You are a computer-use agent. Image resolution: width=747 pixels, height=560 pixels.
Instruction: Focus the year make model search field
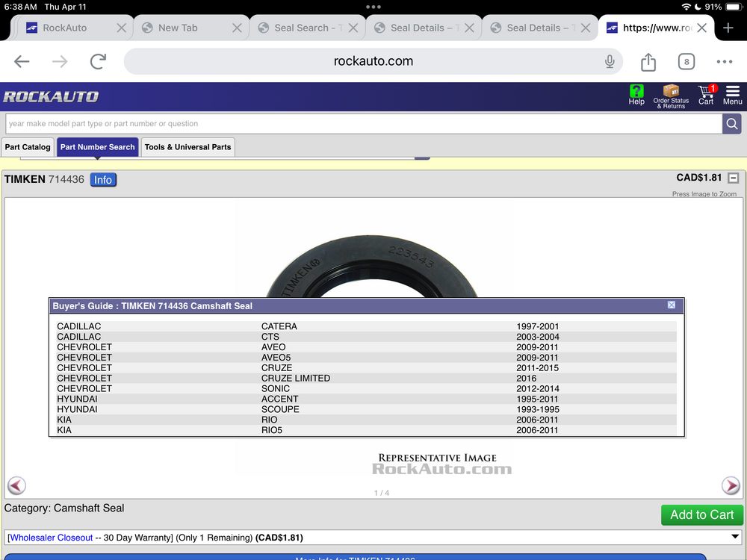[x=364, y=124]
